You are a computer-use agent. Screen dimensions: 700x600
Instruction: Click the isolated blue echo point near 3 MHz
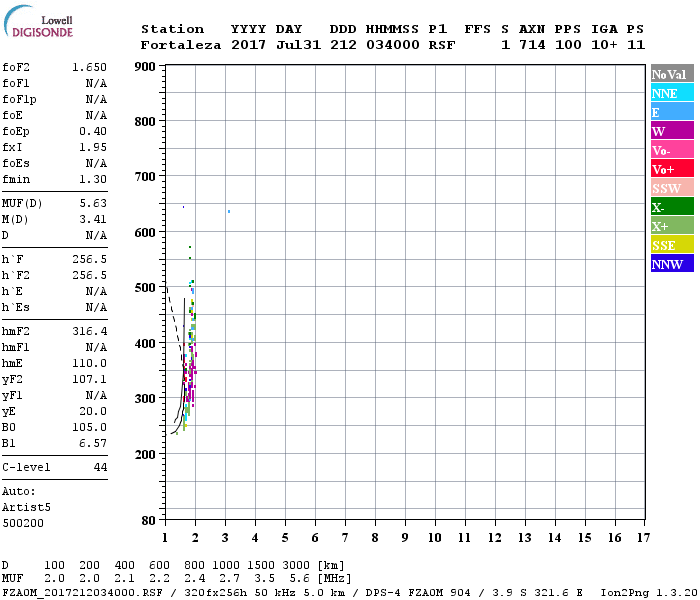click(229, 211)
